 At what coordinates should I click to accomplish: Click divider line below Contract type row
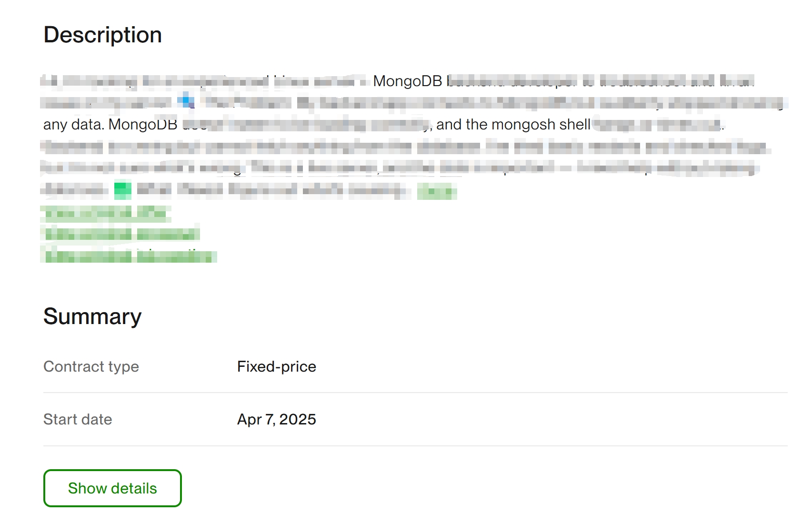(414, 393)
